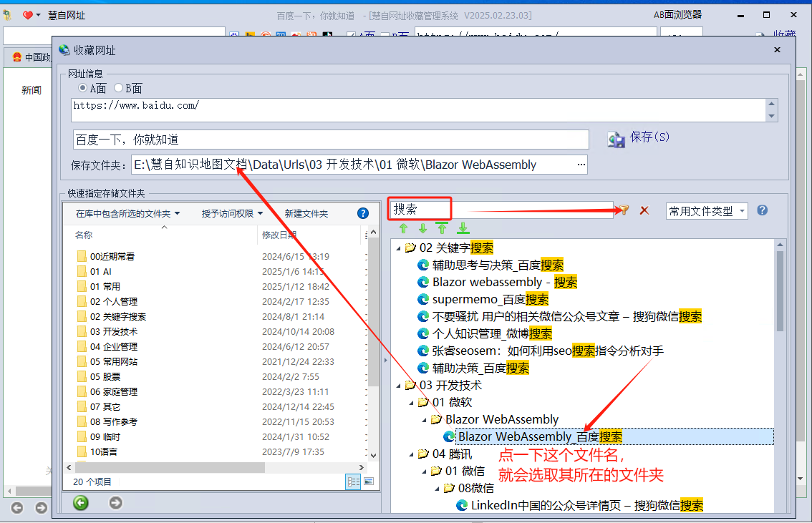Click the search filter funnel icon
Screen dimensions: 812x523
click(624, 210)
